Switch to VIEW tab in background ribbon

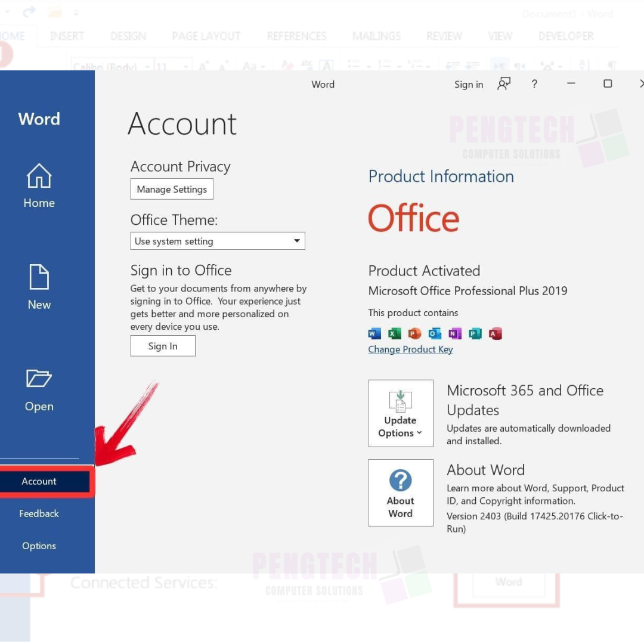(500, 36)
